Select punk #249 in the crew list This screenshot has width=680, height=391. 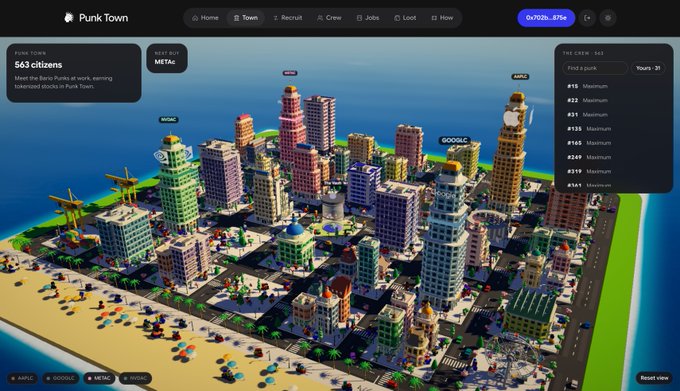coord(614,157)
